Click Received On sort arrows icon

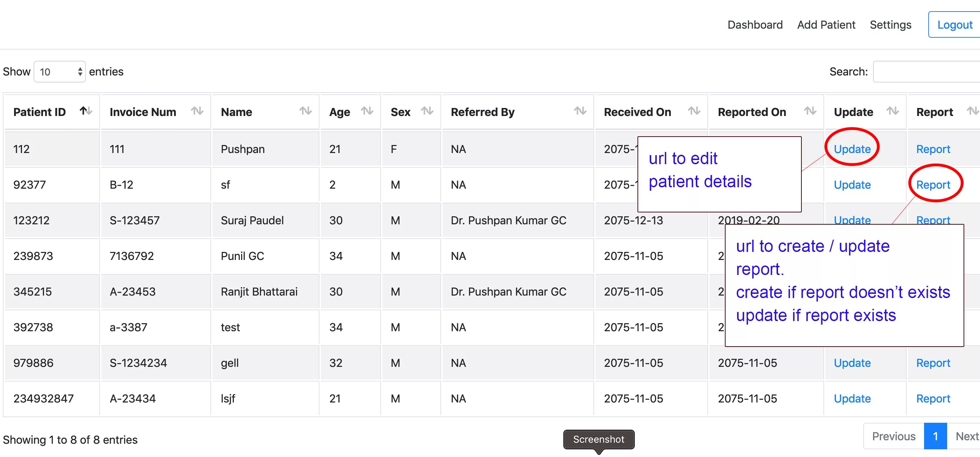tap(694, 111)
